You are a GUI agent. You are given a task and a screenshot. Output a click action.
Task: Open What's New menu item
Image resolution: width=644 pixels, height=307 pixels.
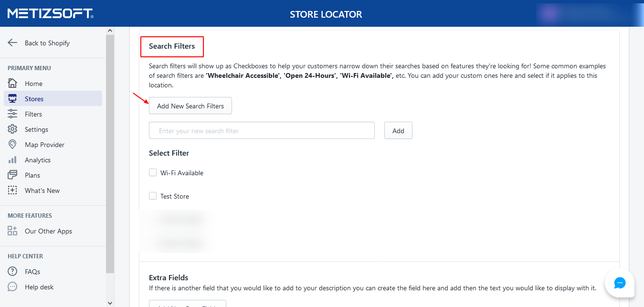(x=42, y=191)
